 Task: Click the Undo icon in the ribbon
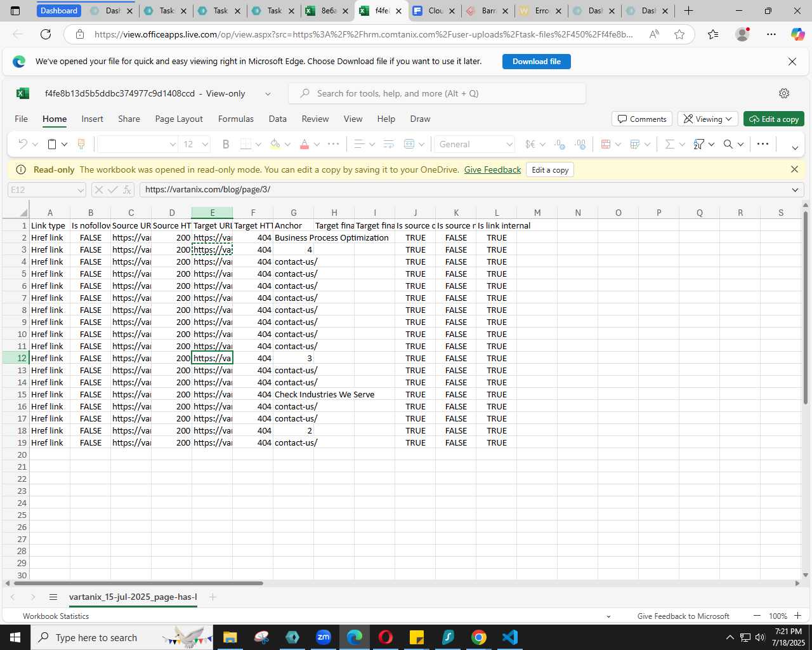tap(23, 144)
